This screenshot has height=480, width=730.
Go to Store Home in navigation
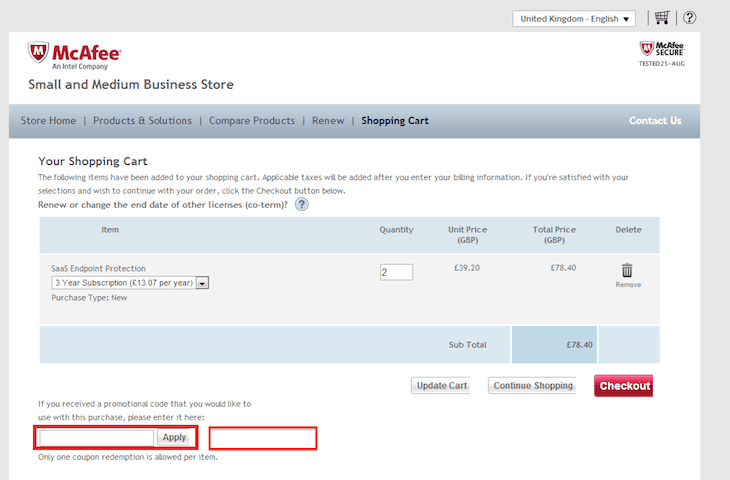click(x=48, y=121)
